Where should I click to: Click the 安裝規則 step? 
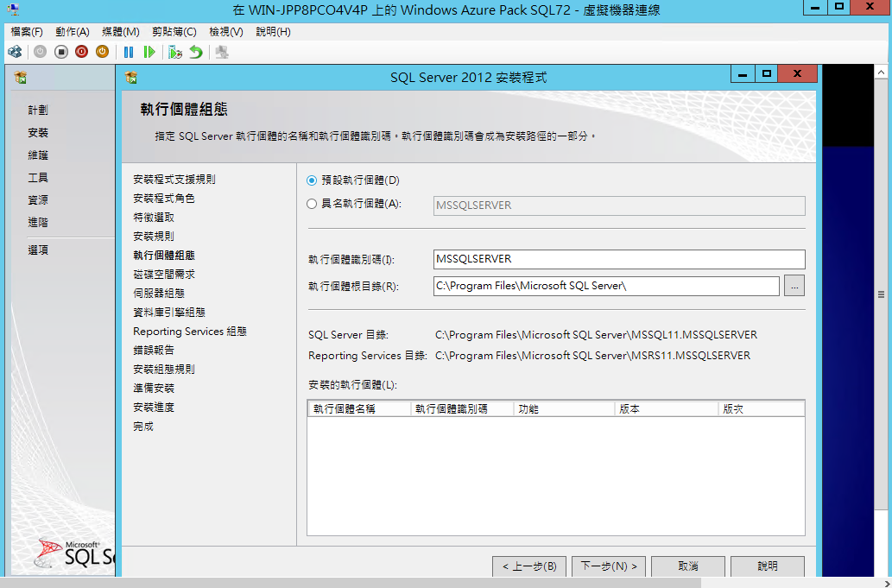coord(154,237)
